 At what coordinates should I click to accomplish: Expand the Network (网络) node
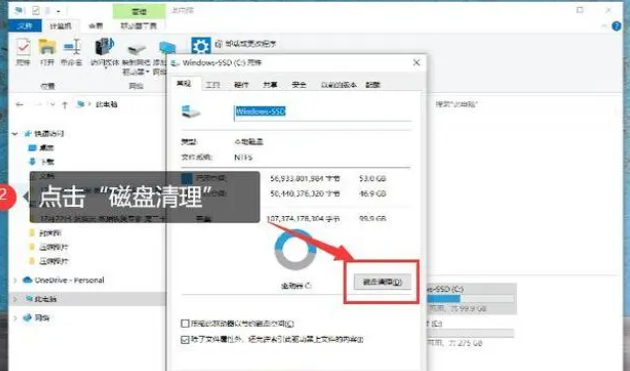pos(15,318)
